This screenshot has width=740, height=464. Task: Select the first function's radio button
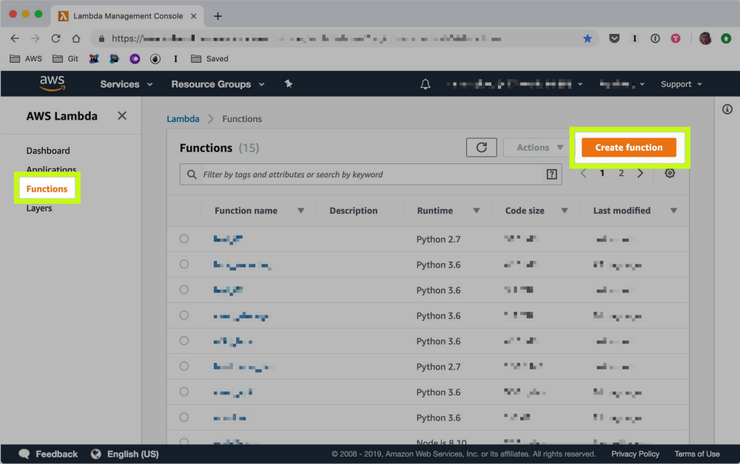184,239
